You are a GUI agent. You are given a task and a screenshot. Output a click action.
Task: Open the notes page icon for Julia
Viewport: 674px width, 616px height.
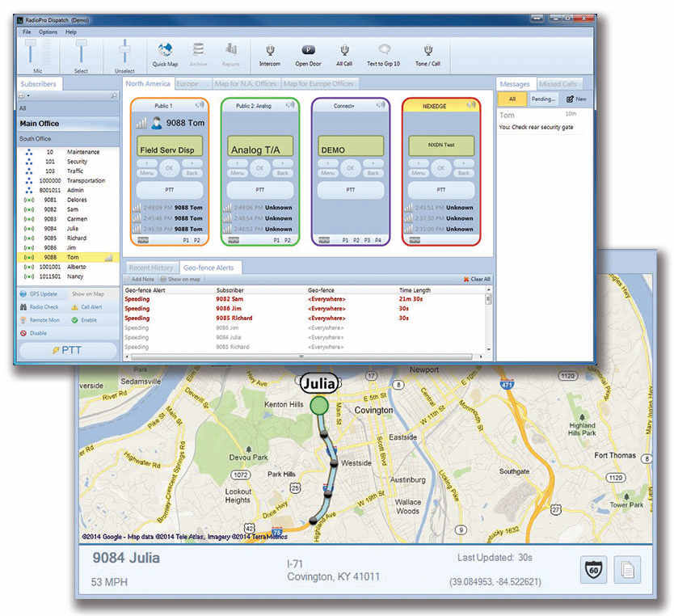tap(627, 569)
